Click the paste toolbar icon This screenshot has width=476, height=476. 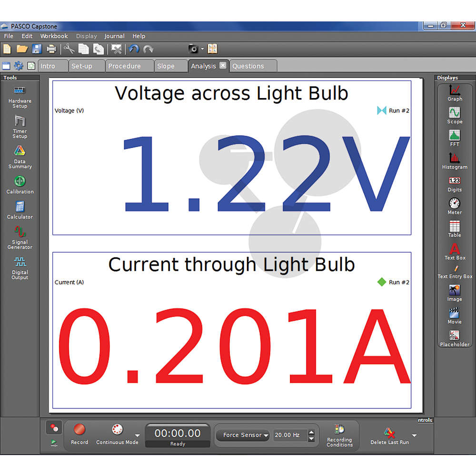pos(99,49)
